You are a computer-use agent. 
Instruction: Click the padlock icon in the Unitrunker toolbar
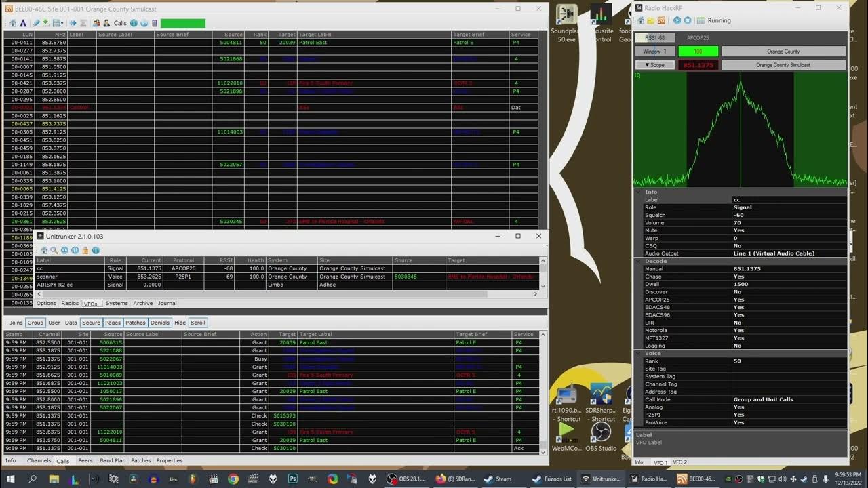click(x=85, y=250)
